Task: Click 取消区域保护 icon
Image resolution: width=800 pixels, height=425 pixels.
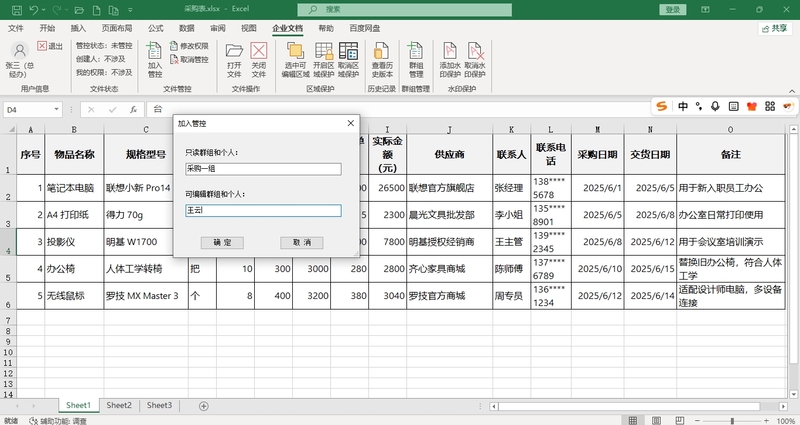Action: point(348,51)
